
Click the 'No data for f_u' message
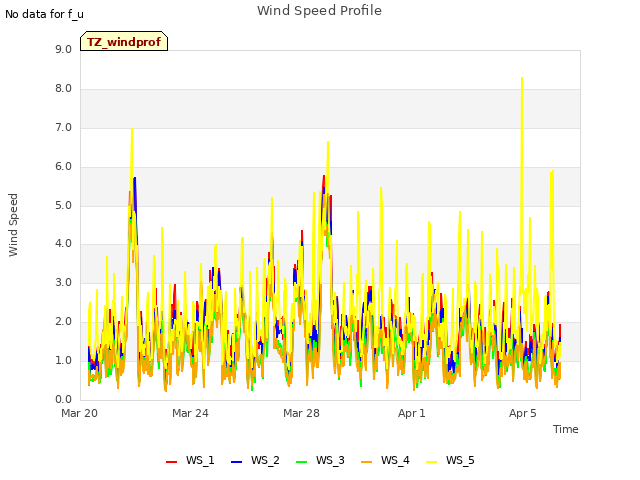44,14
